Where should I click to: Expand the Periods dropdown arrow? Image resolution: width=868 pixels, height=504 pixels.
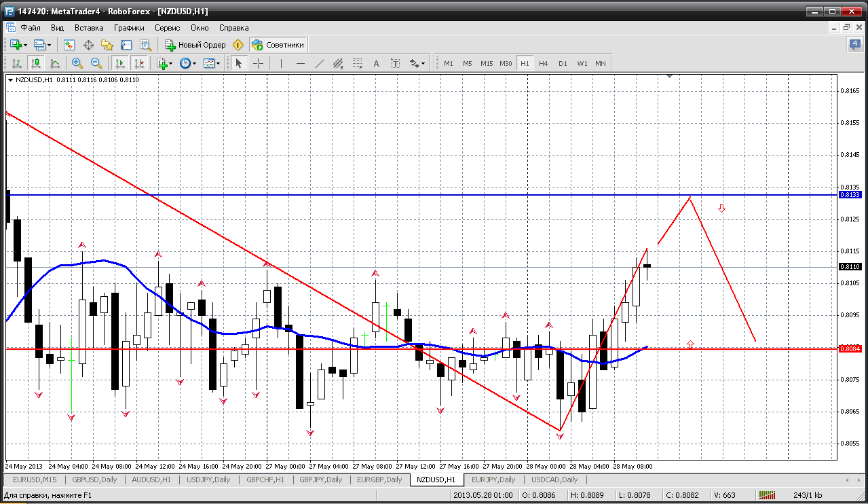194,64
